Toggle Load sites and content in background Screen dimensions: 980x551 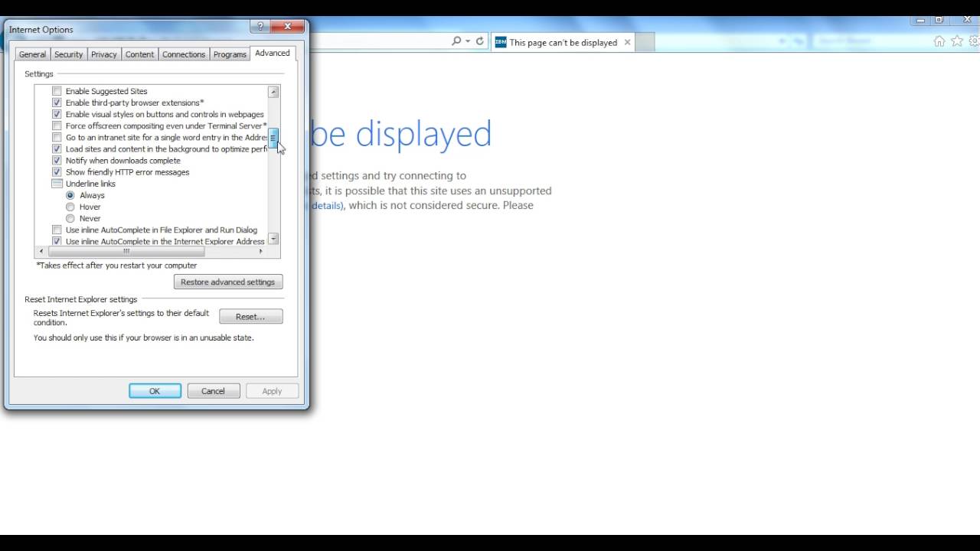click(x=57, y=149)
